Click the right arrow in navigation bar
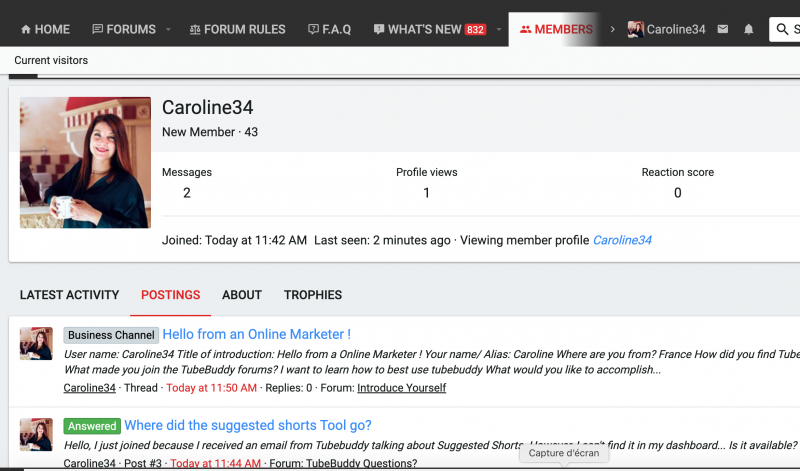Viewport: 800px width, 471px height. coord(611,29)
